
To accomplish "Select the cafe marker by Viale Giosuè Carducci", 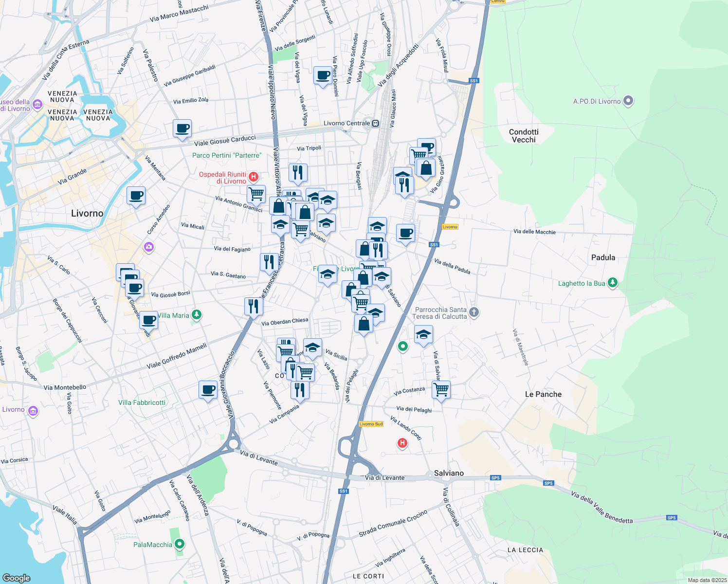I will pos(182,129).
